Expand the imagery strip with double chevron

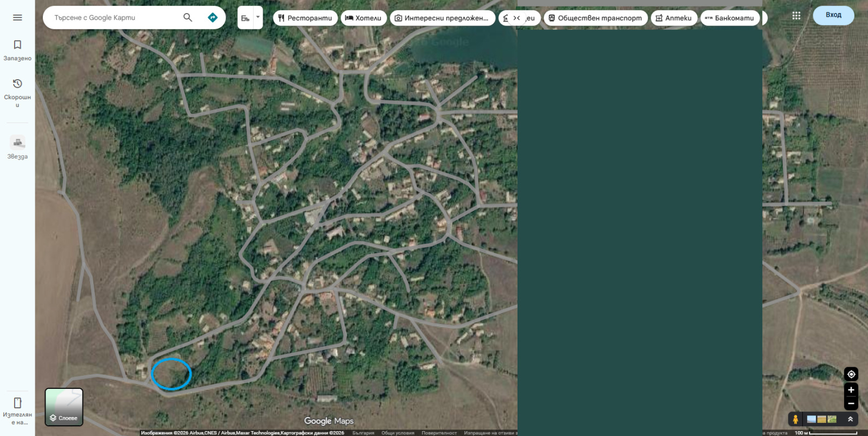pos(850,419)
